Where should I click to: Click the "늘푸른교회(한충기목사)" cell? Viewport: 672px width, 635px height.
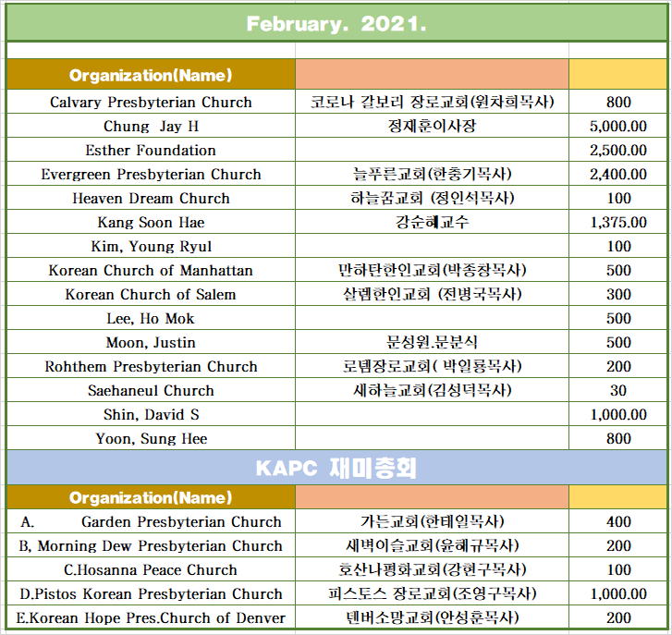click(432, 174)
